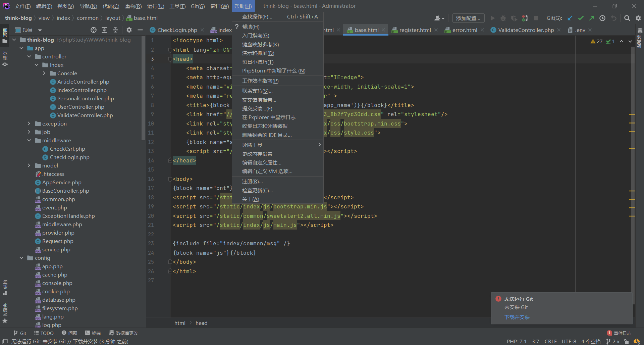This screenshot has width=644, height=345.
Task: Click the user account icon in toolbar
Action: point(439,18)
